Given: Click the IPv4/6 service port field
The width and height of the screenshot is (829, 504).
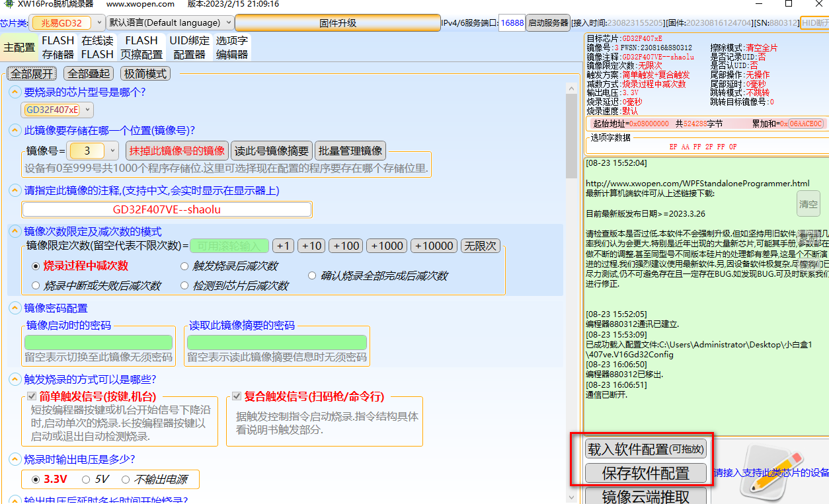Looking at the screenshot, I should pyautogui.click(x=512, y=23).
